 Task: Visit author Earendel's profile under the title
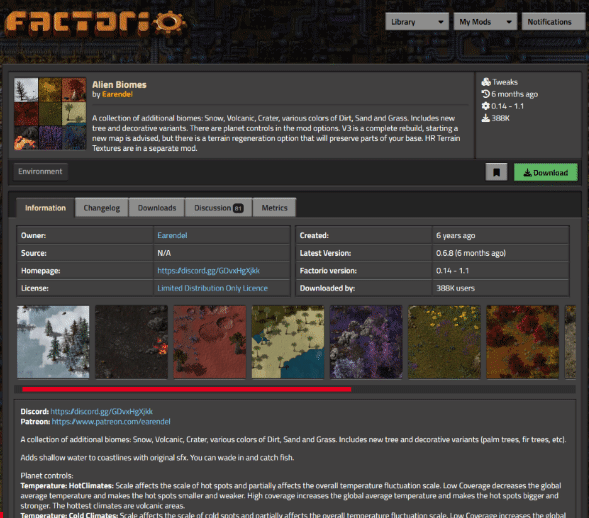click(117, 94)
